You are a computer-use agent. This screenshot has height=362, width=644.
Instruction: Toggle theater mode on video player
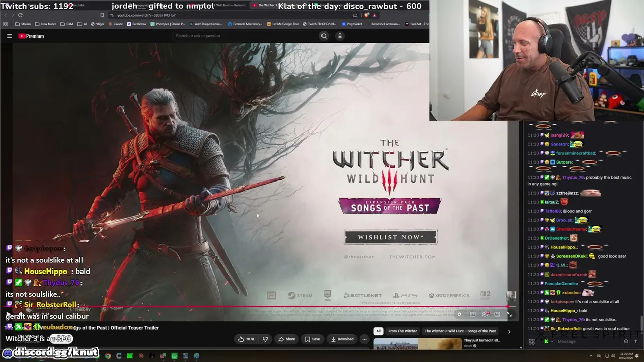[x=497, y=314]
